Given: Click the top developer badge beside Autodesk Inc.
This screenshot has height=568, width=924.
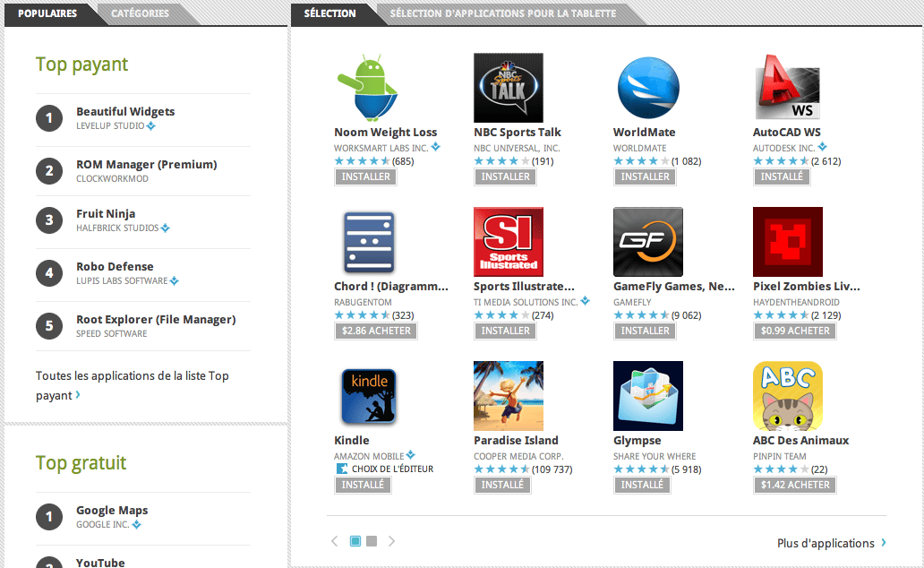Looking at the screenshot, I should click(823, 147).
